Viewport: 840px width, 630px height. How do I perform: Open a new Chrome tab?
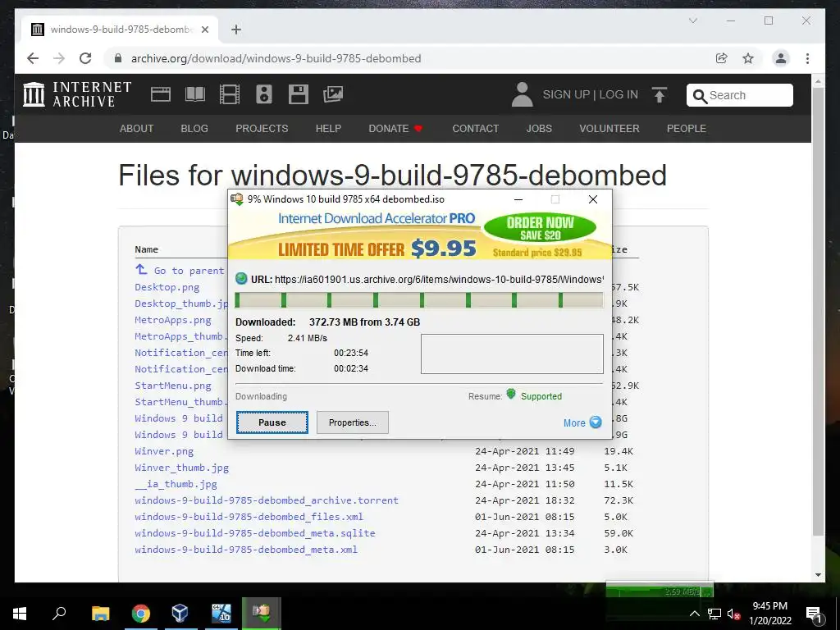click(236, 30)
